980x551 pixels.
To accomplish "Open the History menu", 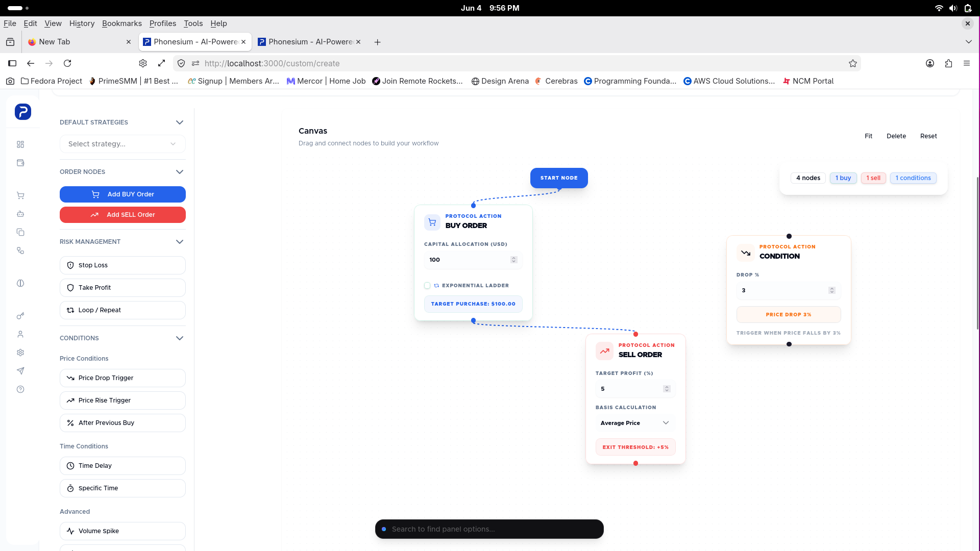I will pos(82,23).
